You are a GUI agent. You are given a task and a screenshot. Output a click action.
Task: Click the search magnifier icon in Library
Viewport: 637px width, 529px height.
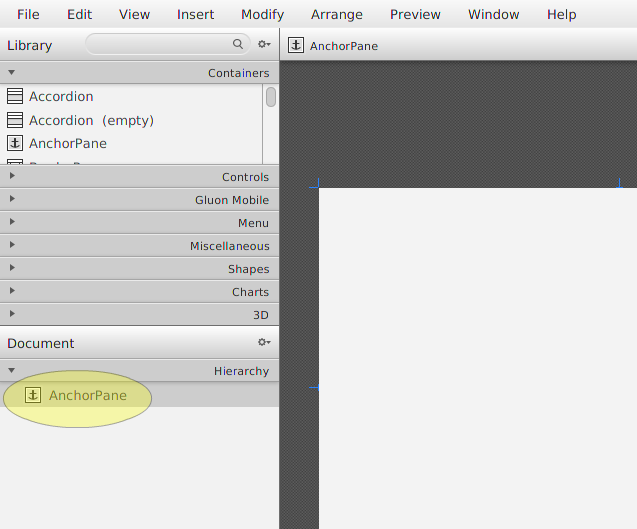(x=238, y=44)
